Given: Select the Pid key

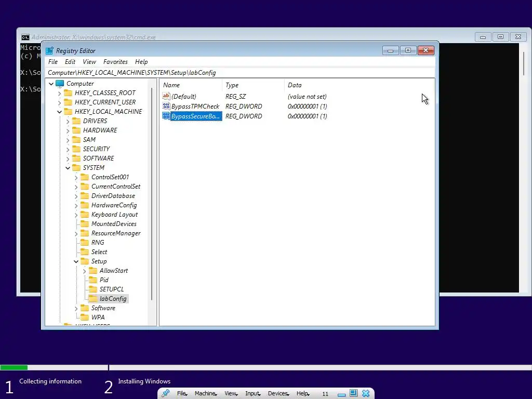Looking at the screenshot, I should pos(104,280).
